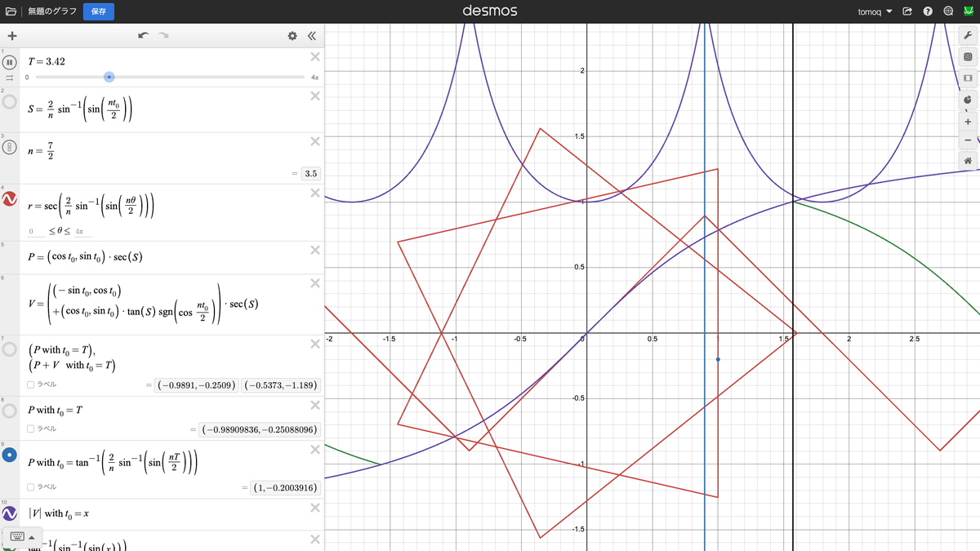Delete the r = sec expression
Viewport: 980px width, 551px height.
(x=314, y=193)
